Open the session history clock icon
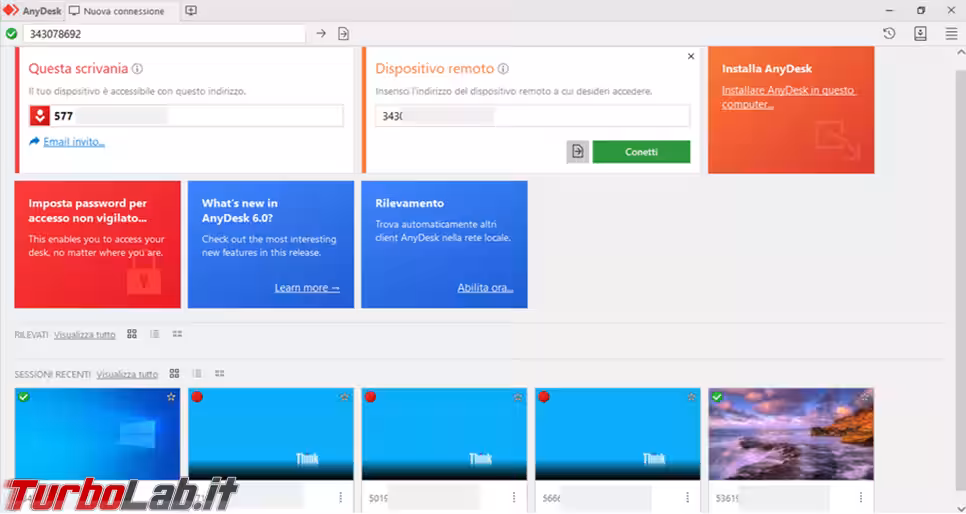 889,34
